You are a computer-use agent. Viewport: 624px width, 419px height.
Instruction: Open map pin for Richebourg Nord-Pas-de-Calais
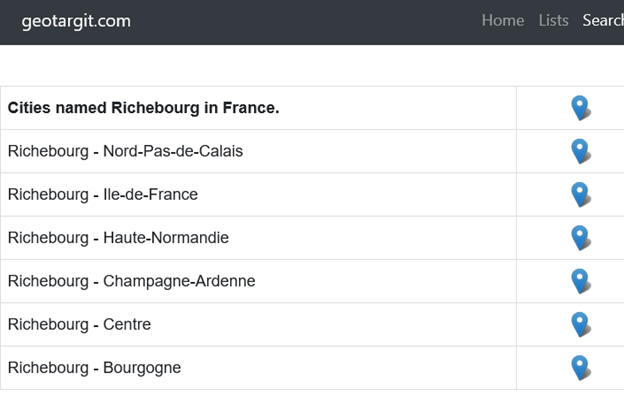click(x=581, y=151)
